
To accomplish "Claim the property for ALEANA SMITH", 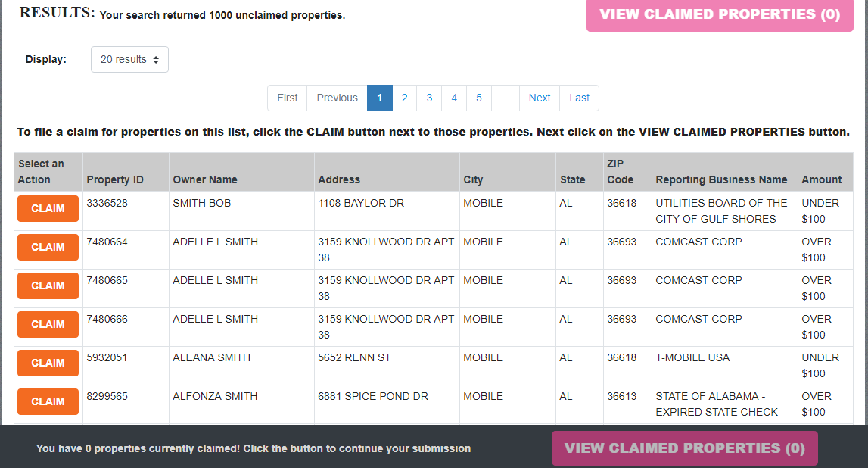I will pyautogui.click(x=47, y=363).
